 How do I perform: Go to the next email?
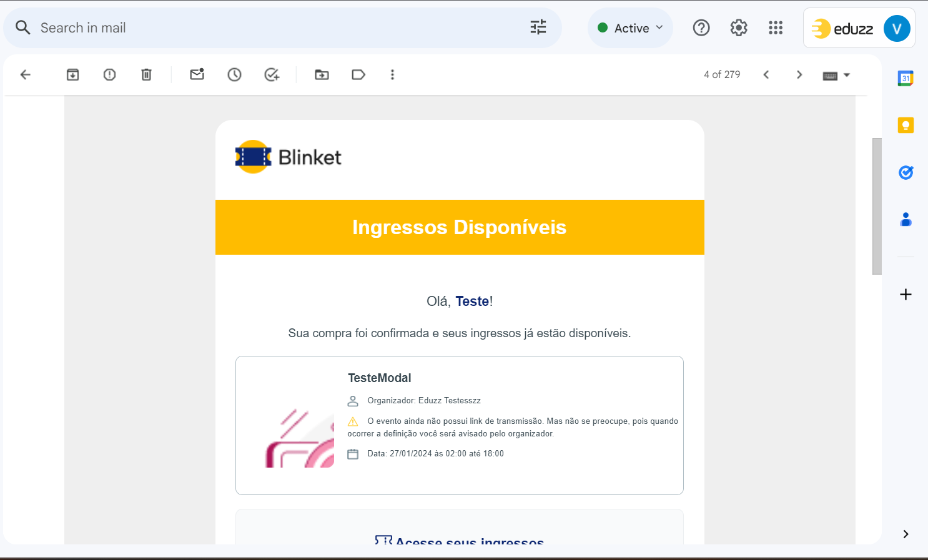coord(799,75)
